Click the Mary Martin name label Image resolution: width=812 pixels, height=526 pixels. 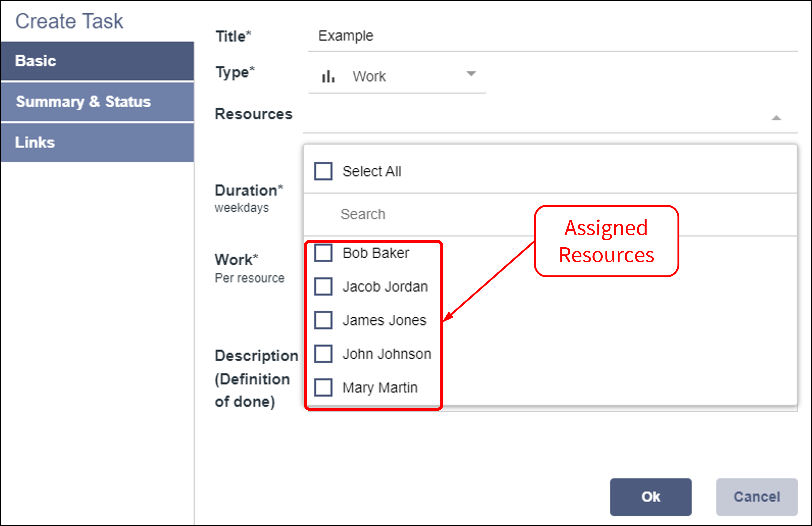(380, 387)
